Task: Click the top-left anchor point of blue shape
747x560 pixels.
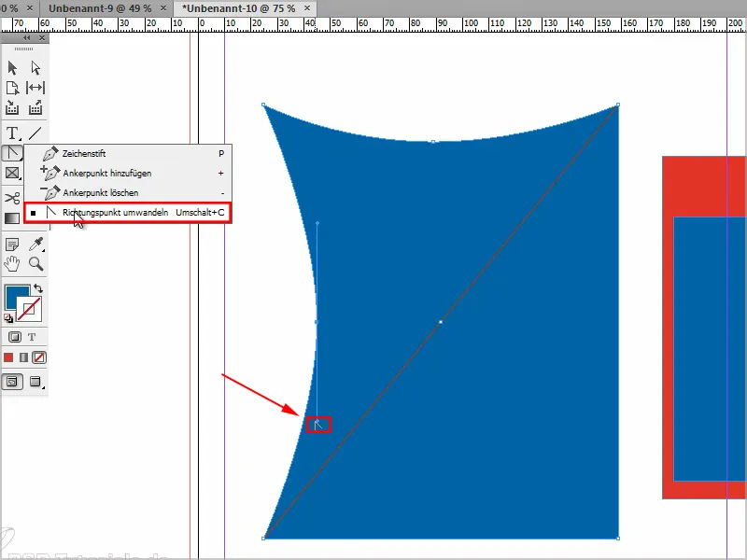Action: pos(263,105)
